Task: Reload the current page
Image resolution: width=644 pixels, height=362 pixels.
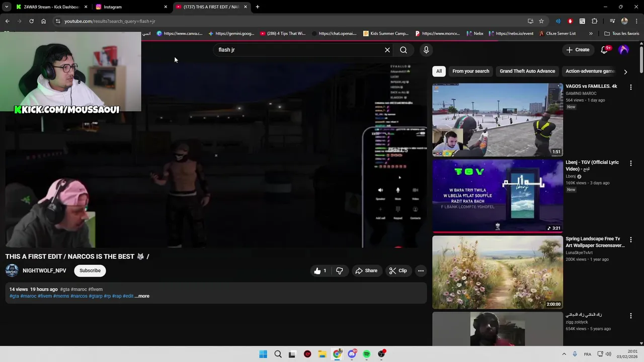Action: coord(31,21)
